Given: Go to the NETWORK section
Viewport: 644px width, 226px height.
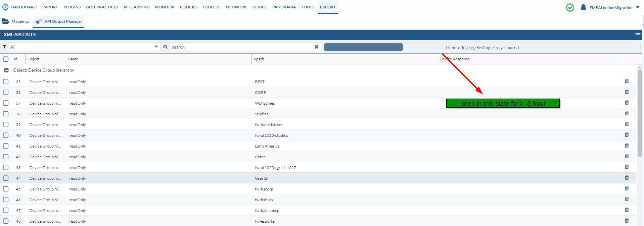Looking at the screenshot, I should [236, 7].
